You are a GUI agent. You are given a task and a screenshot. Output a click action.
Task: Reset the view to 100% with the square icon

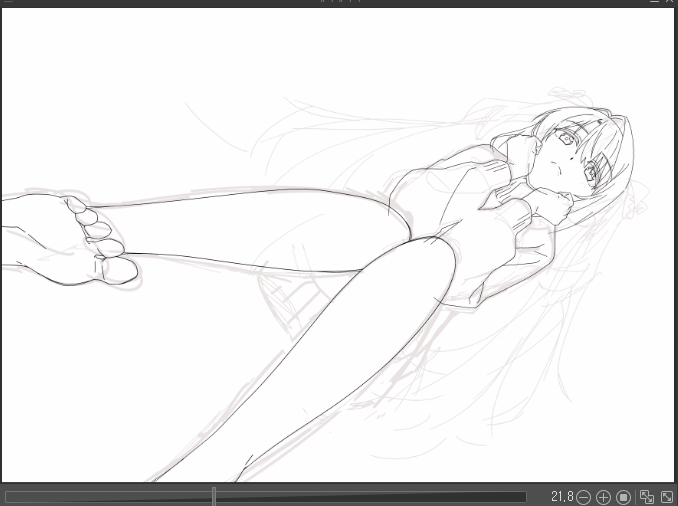click(623, 496)
